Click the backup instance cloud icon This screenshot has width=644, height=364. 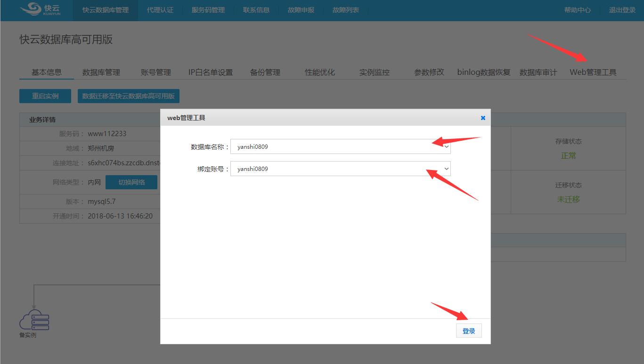[34, 319]
